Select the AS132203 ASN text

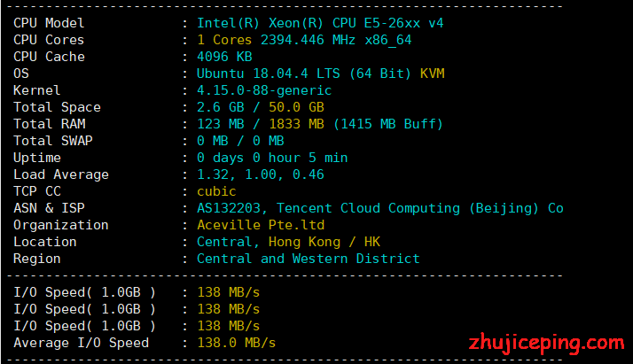(x=231, y=208)
